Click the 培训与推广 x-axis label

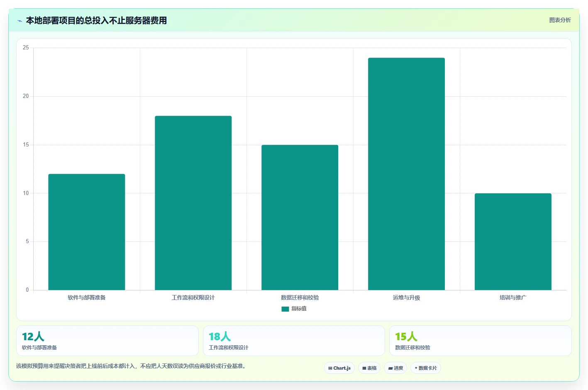(x=513, y=297)
